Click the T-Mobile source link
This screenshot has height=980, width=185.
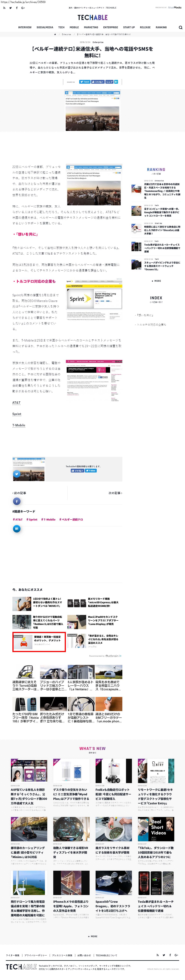19,425
